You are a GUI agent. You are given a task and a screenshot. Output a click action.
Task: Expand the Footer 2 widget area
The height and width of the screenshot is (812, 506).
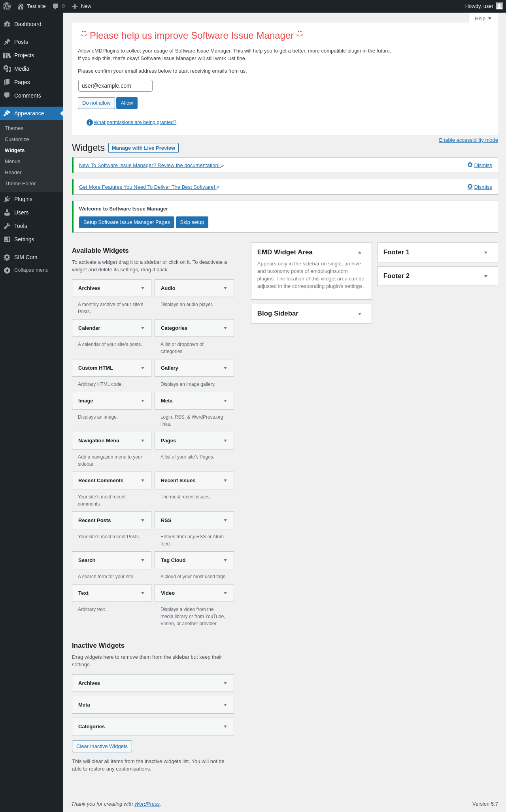pyautogui.click(x=486, y=276)
